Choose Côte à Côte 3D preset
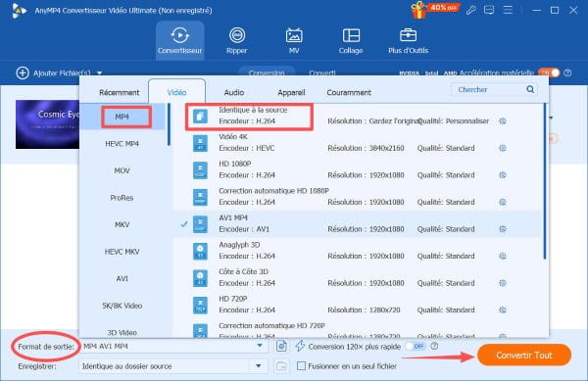The image size is (588, 381). [358, 277]
